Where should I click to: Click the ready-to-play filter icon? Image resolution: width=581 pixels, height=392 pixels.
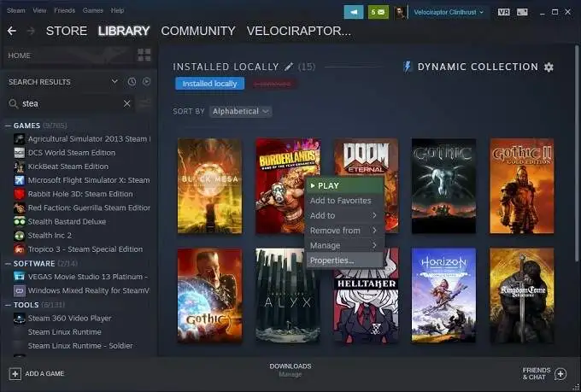(147, 81)
